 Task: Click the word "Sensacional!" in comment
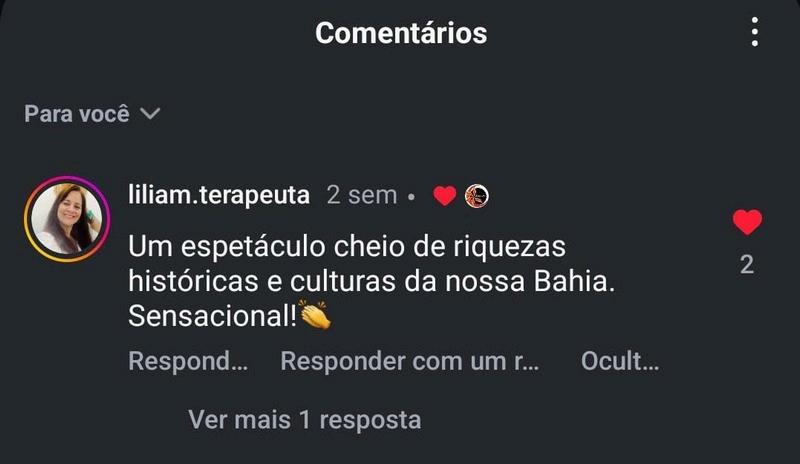tap(212, 316)
